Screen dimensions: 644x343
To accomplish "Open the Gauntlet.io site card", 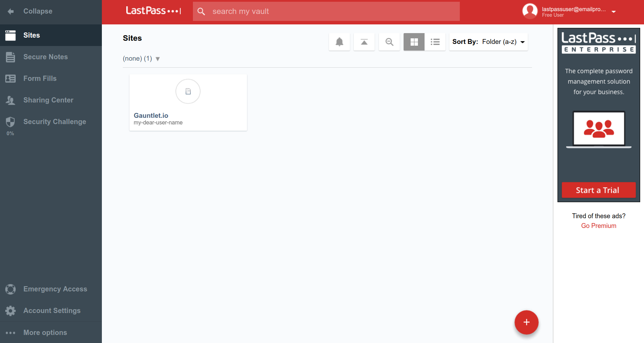I will (x=188, y=102).
